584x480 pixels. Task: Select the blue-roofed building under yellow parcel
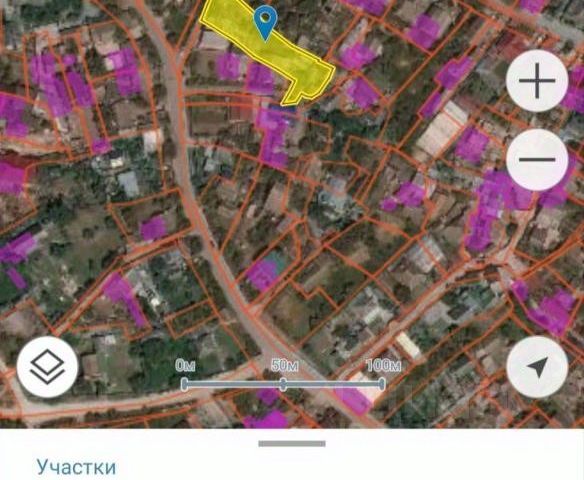click(284, 108)
